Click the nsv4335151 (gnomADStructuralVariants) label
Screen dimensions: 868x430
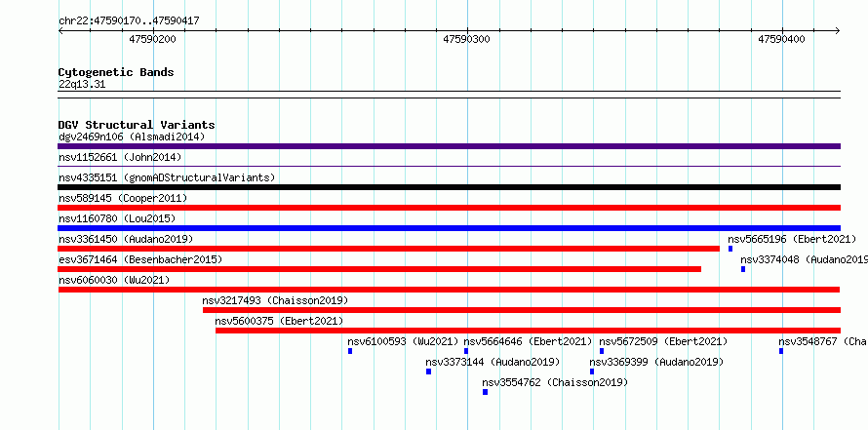167,177
